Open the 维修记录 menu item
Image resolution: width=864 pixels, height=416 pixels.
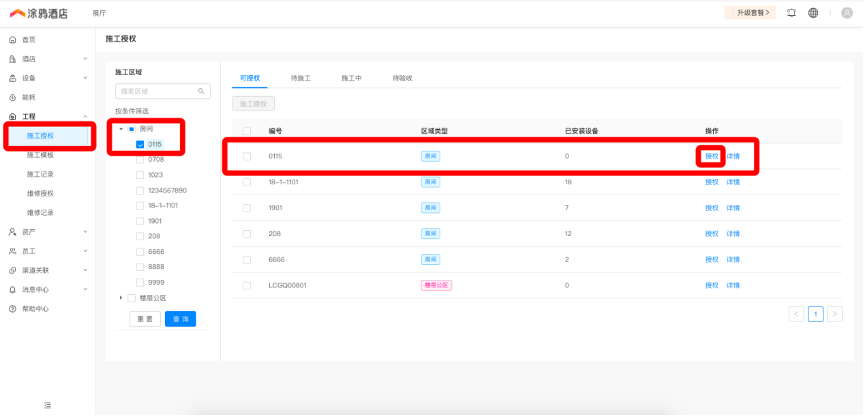pos(40,213)
